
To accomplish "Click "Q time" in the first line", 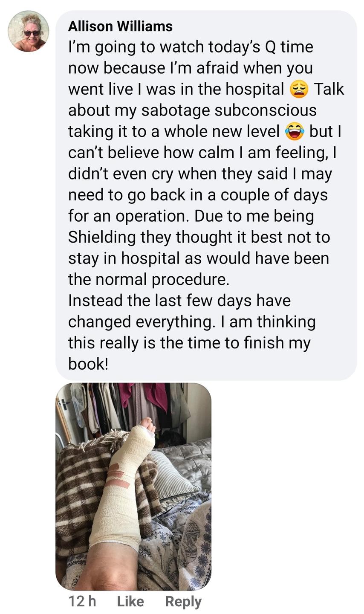I will coord(289,47).
